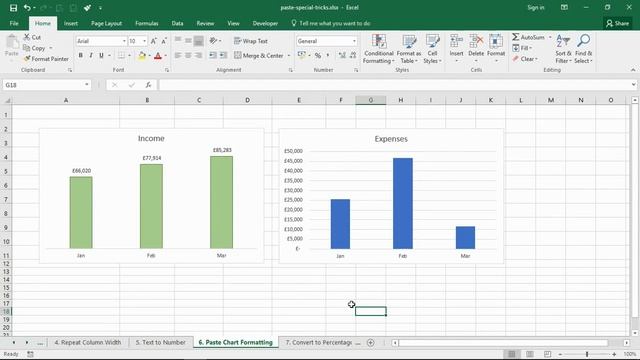
Task: Click Tell me what you want to do
Action: [331, 23]
